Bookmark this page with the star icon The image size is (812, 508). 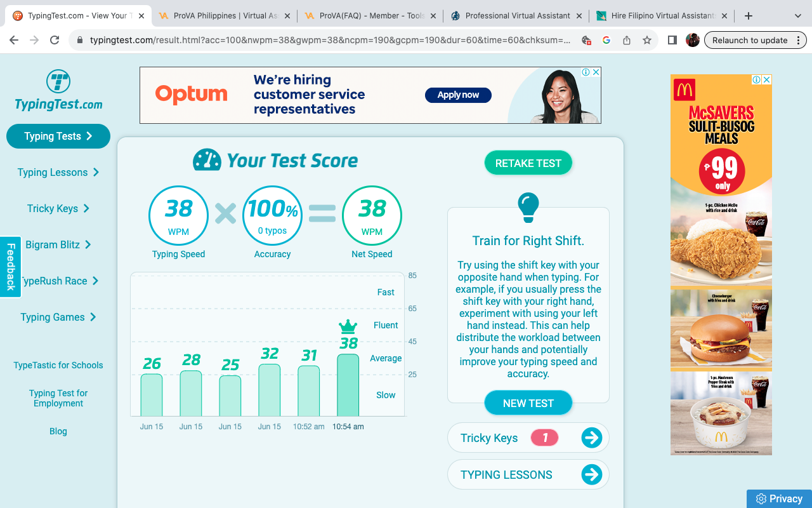tap(647, 40)
